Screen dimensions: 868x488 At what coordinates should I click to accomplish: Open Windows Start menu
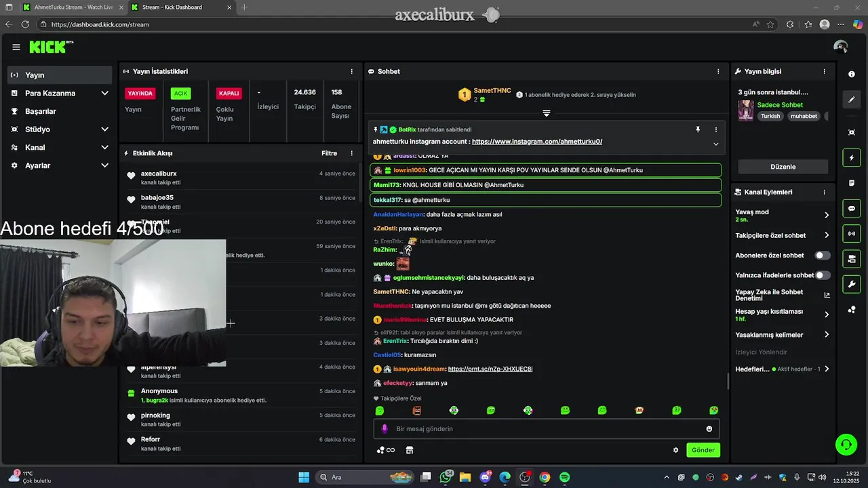[x=304, y=477]
